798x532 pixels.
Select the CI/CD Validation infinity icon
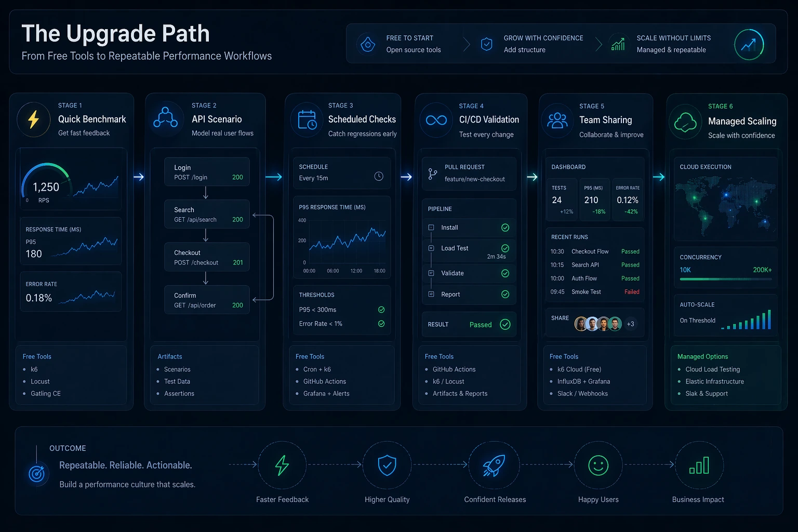click(x=435, y=119)
